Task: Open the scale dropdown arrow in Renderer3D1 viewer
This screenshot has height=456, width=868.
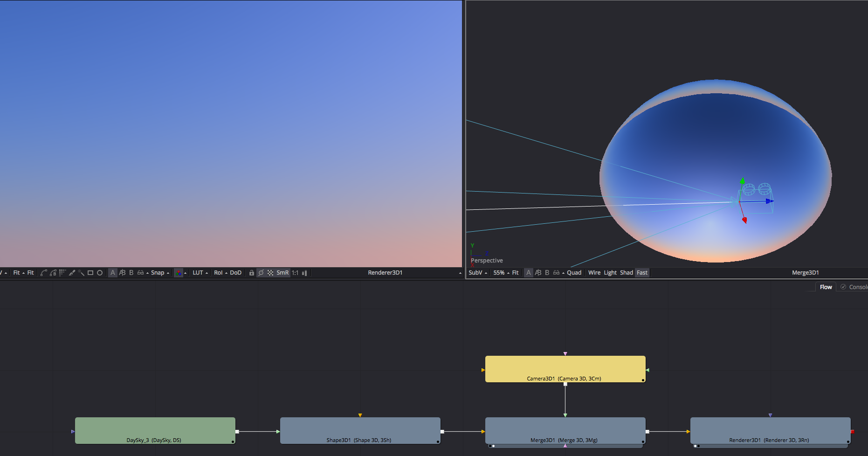Action: (23, 273)
